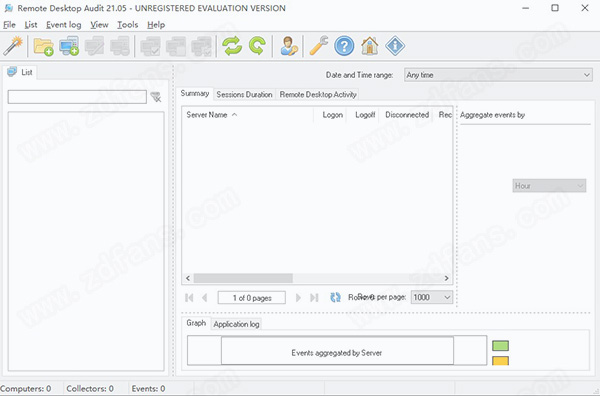The width and height of the screenshot is (600, 396).
Task: Open help question mark icon
Action: tap(344, 46)
